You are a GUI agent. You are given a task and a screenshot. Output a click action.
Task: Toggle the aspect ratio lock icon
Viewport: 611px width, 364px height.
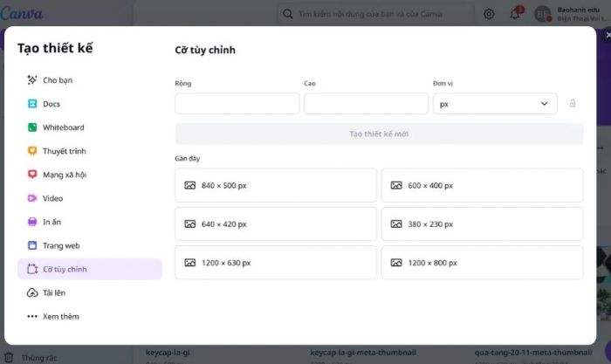tap(573, 104)
